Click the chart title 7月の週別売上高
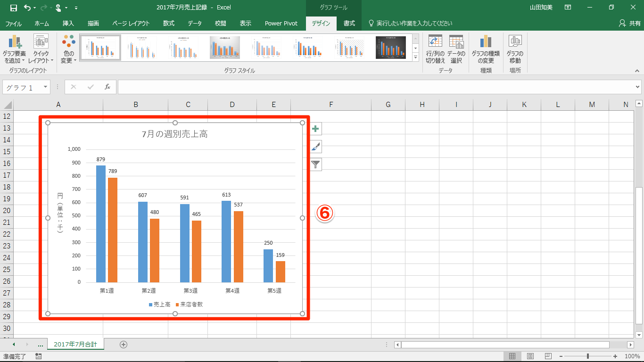Image resolution: width=644 pixels, height=362 pixels. click(175, 134)
